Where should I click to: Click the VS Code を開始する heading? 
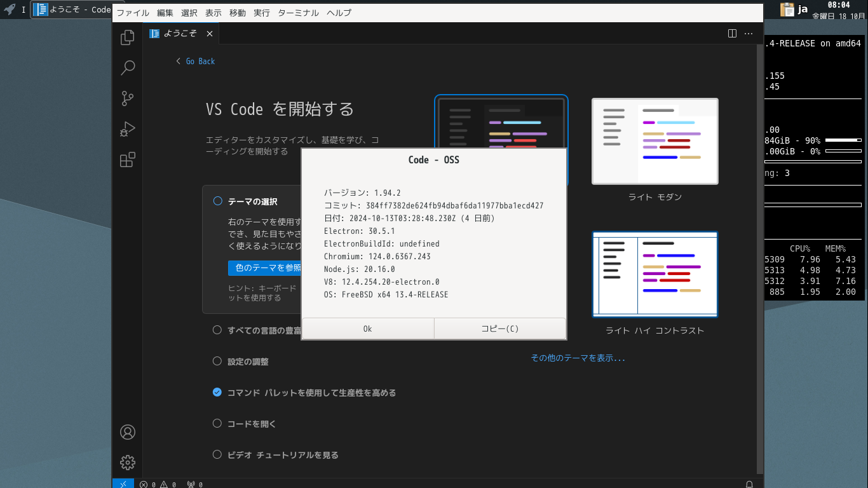tap(280, 109)
